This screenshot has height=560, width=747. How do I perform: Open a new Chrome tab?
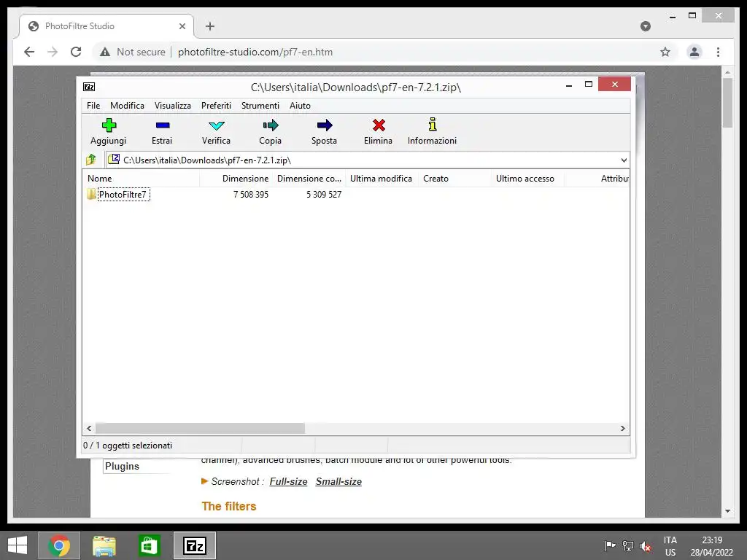210,26
